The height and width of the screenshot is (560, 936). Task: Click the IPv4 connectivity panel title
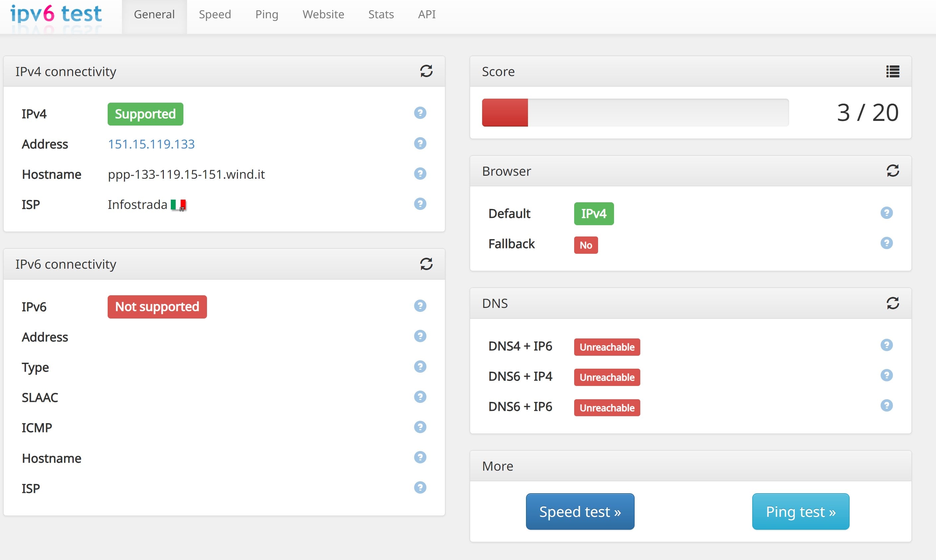coord(66,72)
